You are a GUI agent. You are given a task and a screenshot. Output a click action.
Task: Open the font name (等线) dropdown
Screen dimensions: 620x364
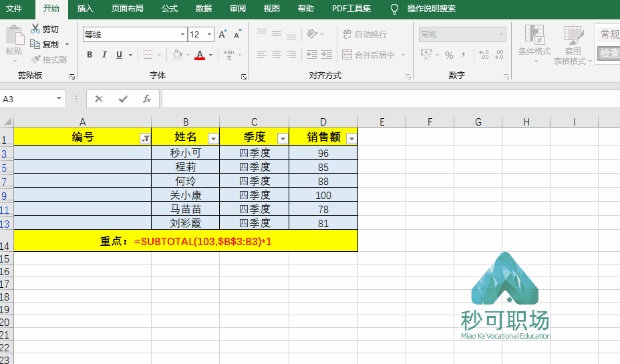182,34
